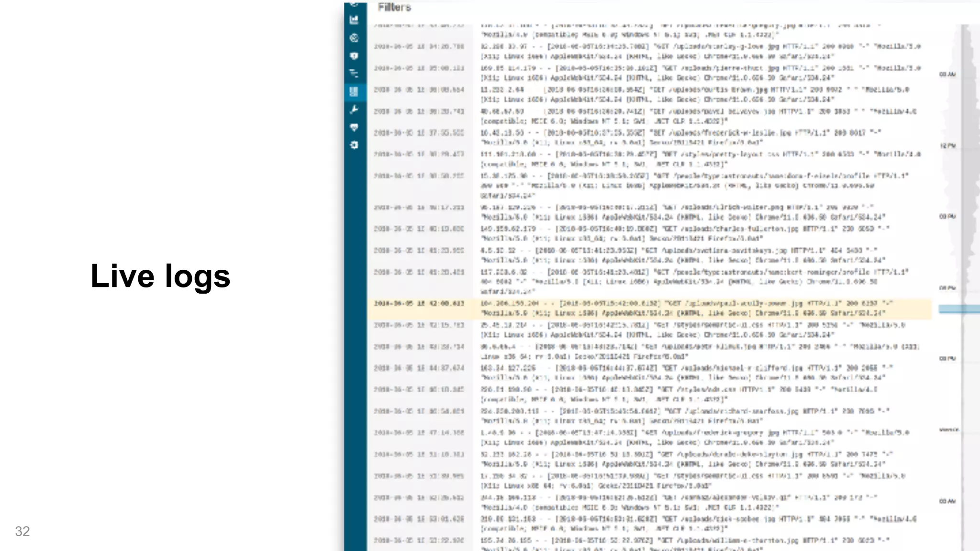Click the william-e-thornton.jpg log line
This screenshot has height=551, width=980.
(x=684, y=540)
